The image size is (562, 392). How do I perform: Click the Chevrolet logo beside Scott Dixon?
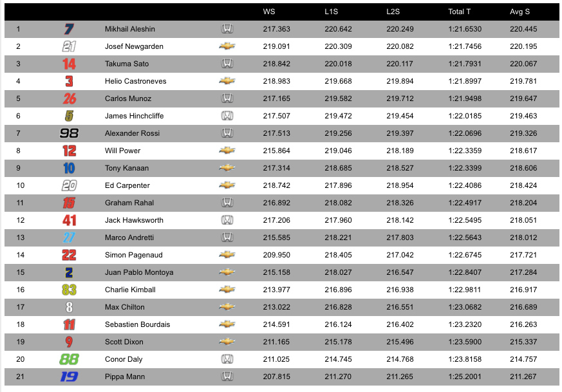click(227, 342)
